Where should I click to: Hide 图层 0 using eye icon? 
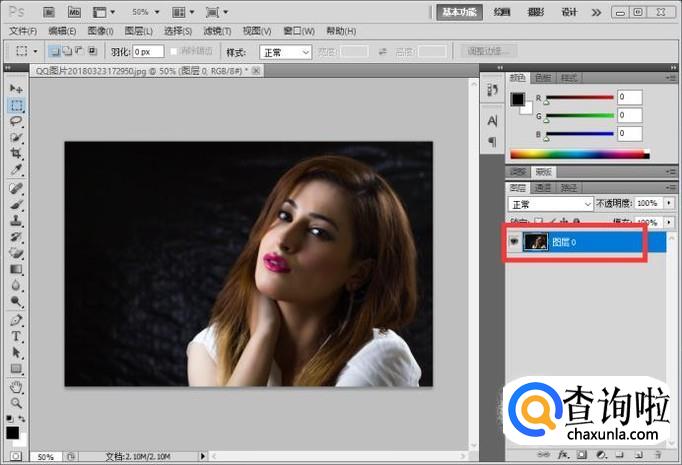pyautogui.click(x=514, y=241)
